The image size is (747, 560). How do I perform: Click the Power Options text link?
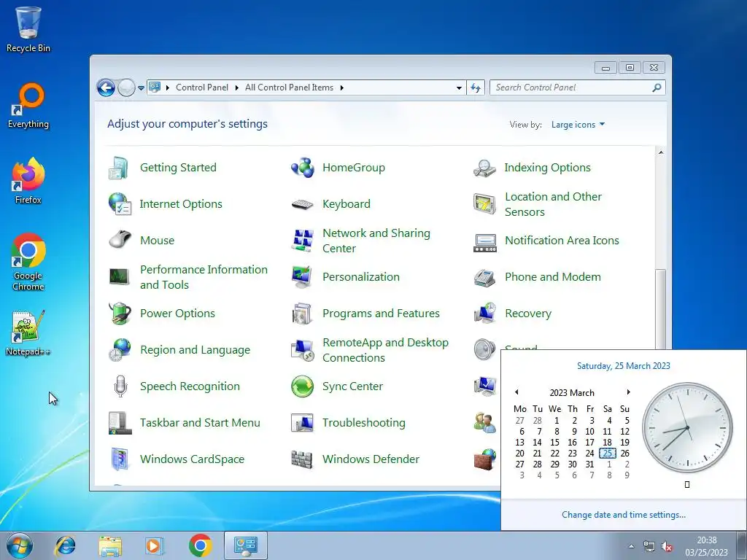pyautogui.click(x=178, y=314)
